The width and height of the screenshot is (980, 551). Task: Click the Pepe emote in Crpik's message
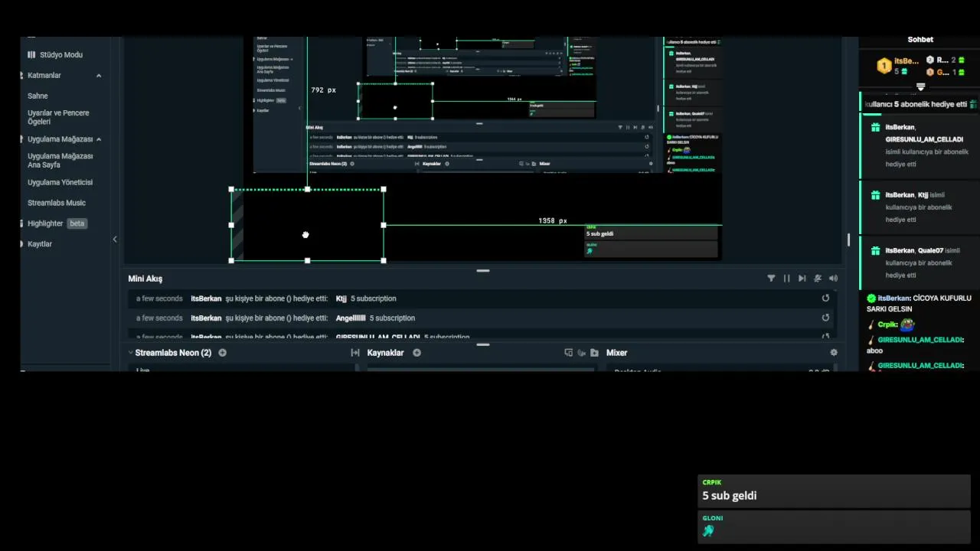point(907,324)
